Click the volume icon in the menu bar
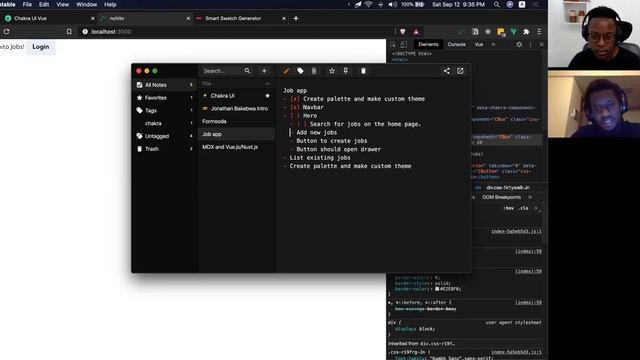This screenshot has height=360, width=640. click(392, 4)
